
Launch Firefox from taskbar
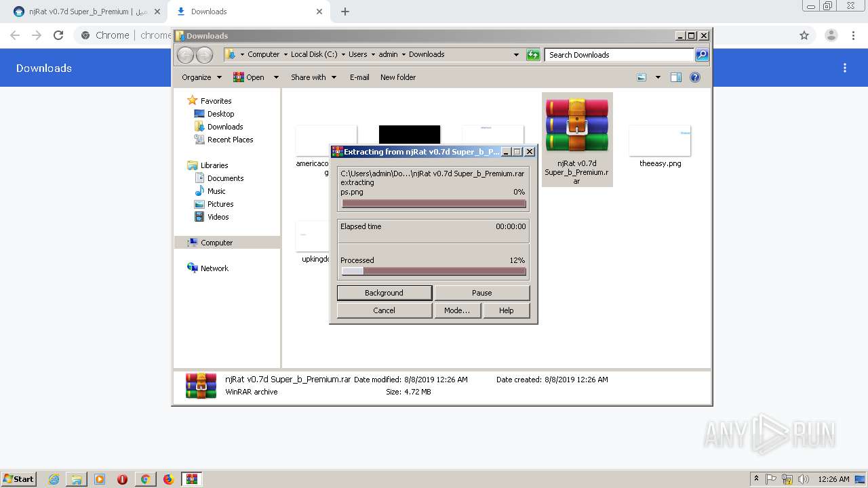pos(168,479)
